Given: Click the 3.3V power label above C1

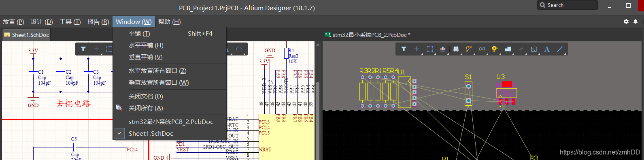Looking at the screenshot, I should 33,51.
